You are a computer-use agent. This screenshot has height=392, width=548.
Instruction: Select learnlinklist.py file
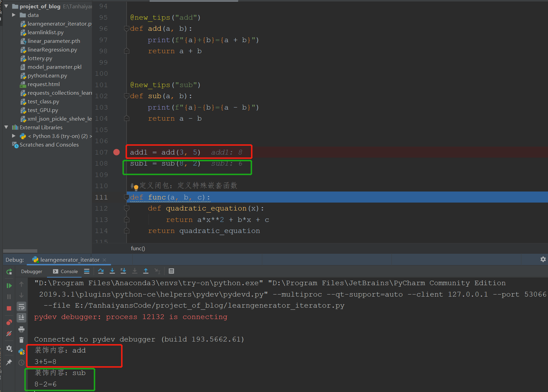pos(42,32)
